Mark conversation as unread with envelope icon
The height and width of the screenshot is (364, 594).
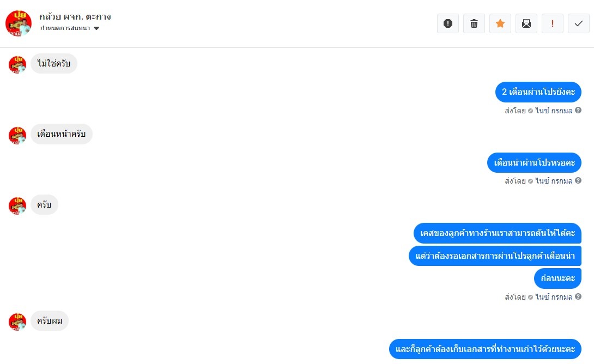(526, 23)
